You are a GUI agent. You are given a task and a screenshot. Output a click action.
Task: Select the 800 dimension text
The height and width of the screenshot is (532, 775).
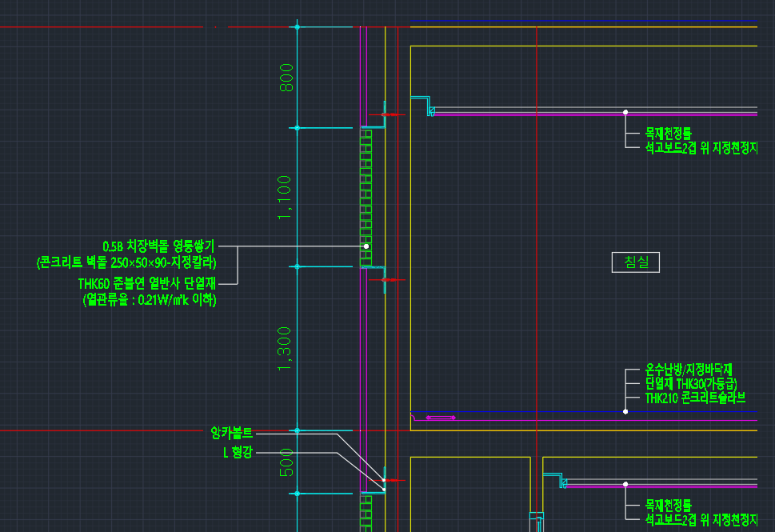click(x=286, y=78)
